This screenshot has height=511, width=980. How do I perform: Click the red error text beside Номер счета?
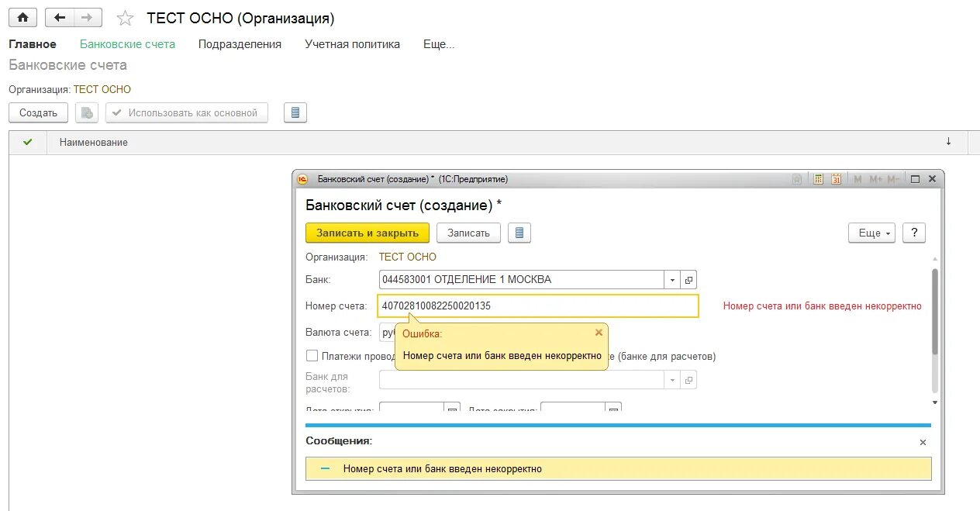click(x=823, y=306)
